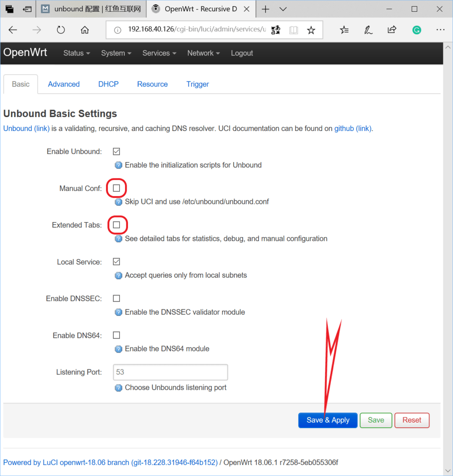Switch to the DHCP tab
Screen dimensions: 453x476
pos(108,84)
